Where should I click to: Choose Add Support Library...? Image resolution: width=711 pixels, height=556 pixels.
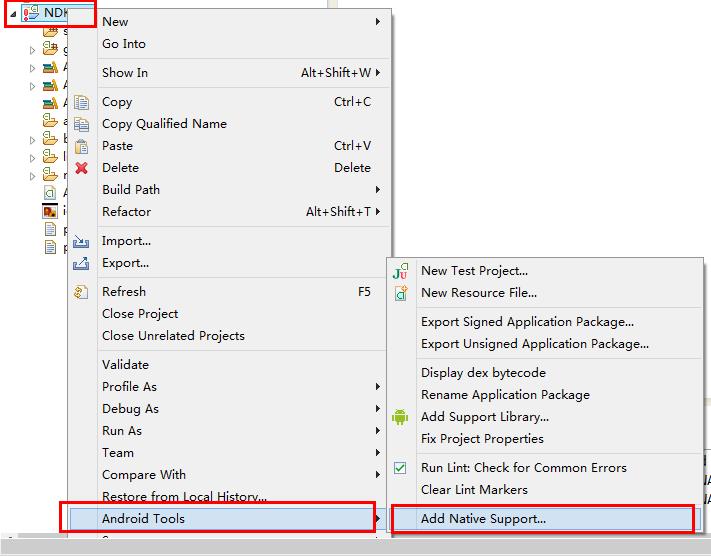(545, 417)
